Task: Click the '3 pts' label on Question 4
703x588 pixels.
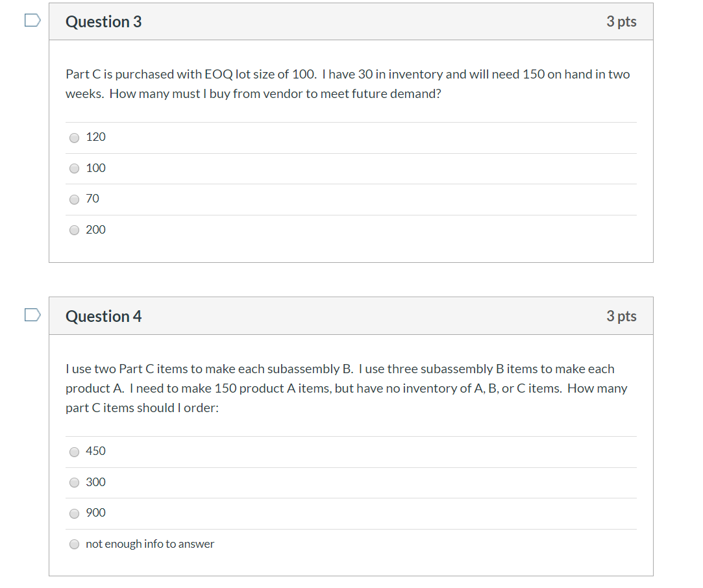Action: point(621,316)
